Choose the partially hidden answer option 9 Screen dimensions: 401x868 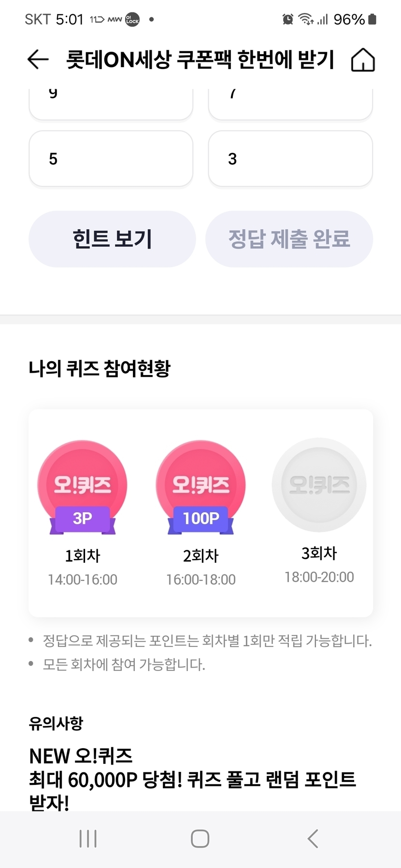(x=111, y=103)
